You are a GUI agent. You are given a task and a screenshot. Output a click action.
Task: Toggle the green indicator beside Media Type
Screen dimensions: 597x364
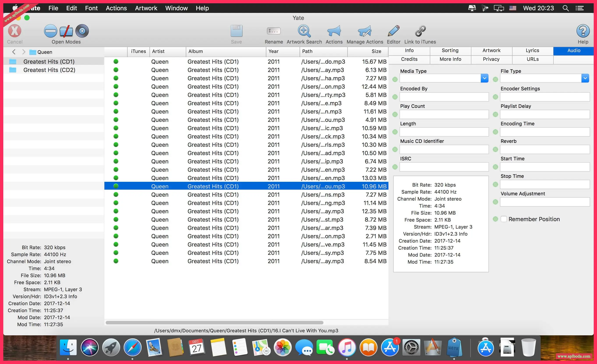coord(395,79)
